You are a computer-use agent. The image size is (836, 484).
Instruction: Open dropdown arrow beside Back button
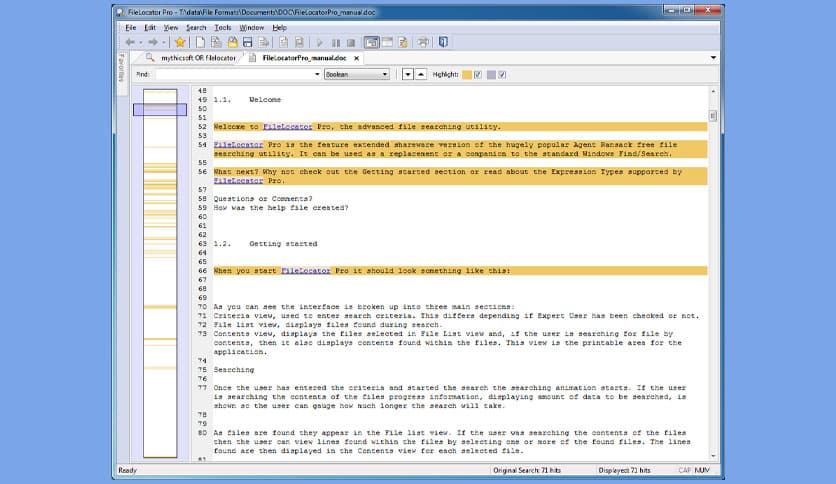coord(141,43)
